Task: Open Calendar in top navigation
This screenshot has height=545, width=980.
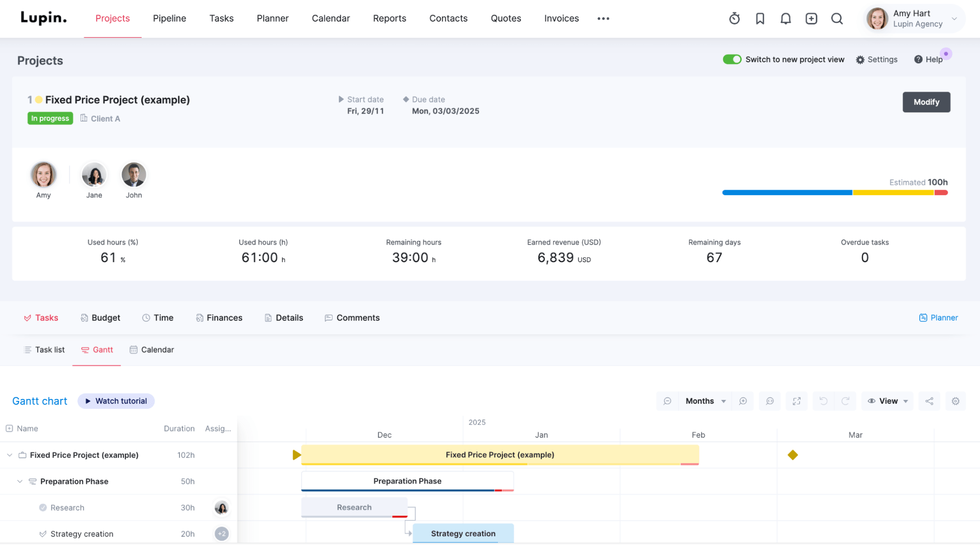Action: click(x=330, y=19)
